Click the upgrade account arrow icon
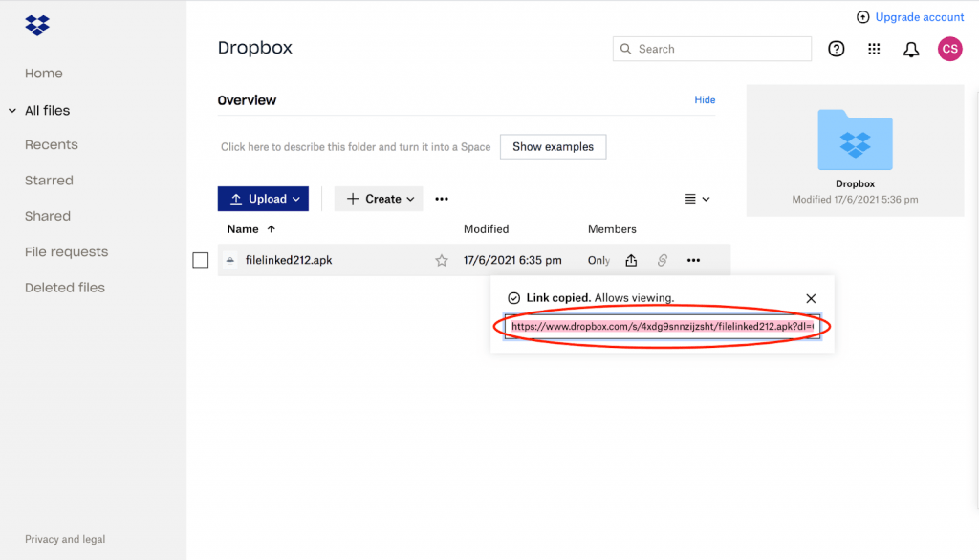 tap(863, 17)
